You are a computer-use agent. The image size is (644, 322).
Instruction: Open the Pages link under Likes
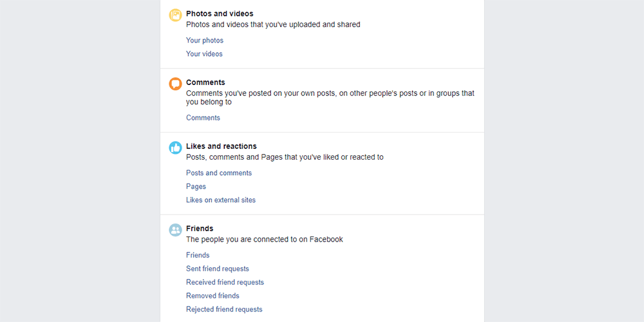click(x=196, y=187)
